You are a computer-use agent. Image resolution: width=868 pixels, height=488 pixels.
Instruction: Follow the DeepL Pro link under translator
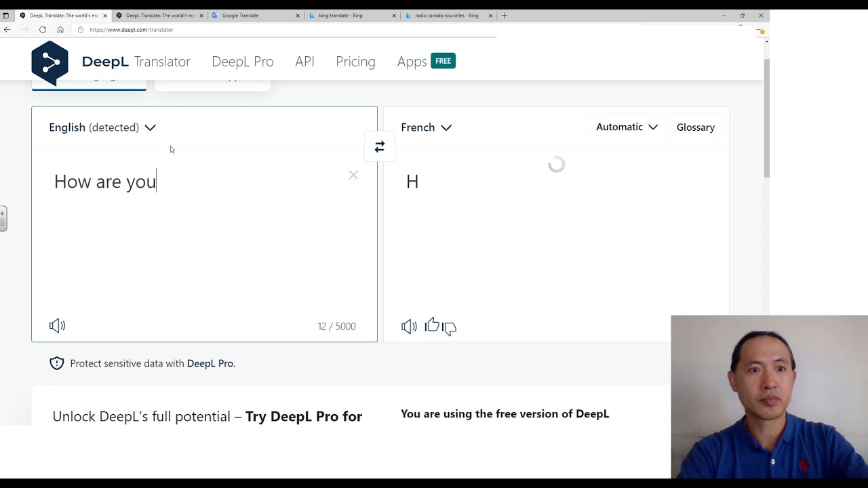210,363
